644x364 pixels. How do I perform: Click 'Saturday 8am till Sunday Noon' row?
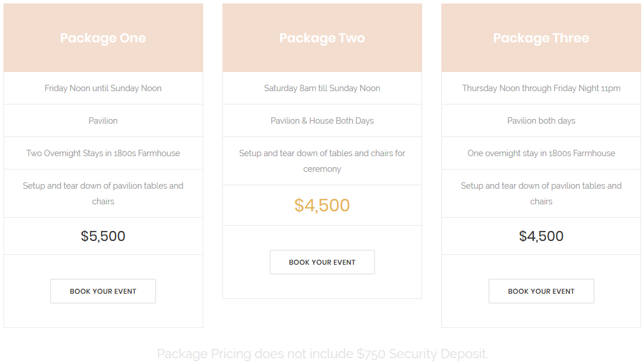click(x=322, y=88)
